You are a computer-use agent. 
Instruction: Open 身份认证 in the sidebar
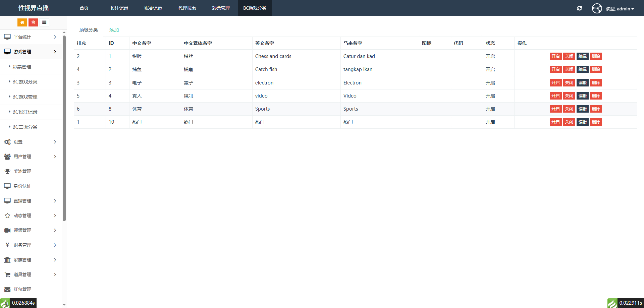pos(22,186)
